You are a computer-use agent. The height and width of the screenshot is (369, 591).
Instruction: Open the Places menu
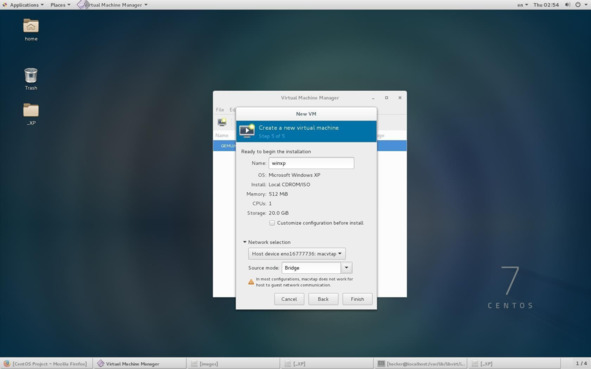pos(60,5)
